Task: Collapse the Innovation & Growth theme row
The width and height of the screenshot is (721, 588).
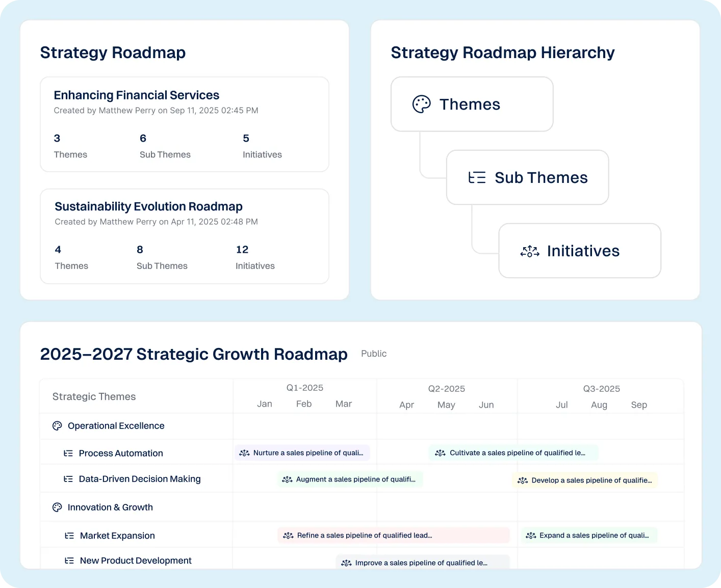Action: (110, 507)
